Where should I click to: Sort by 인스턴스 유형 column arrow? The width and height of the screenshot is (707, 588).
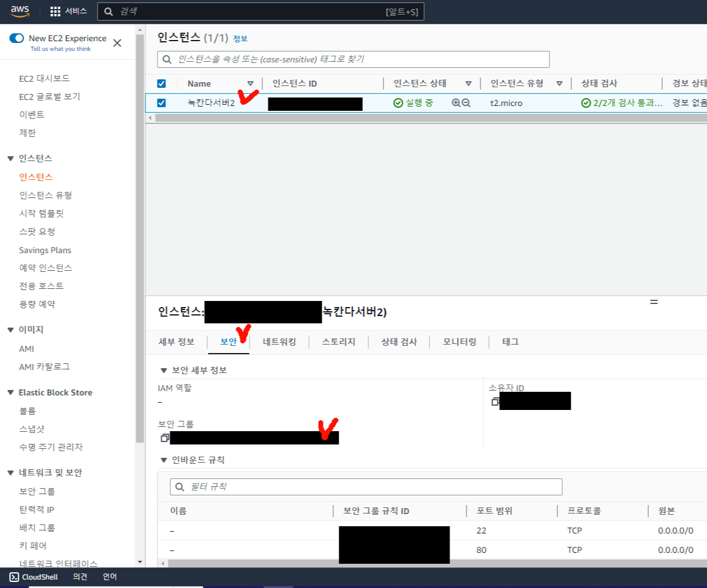tap(560, 84)
